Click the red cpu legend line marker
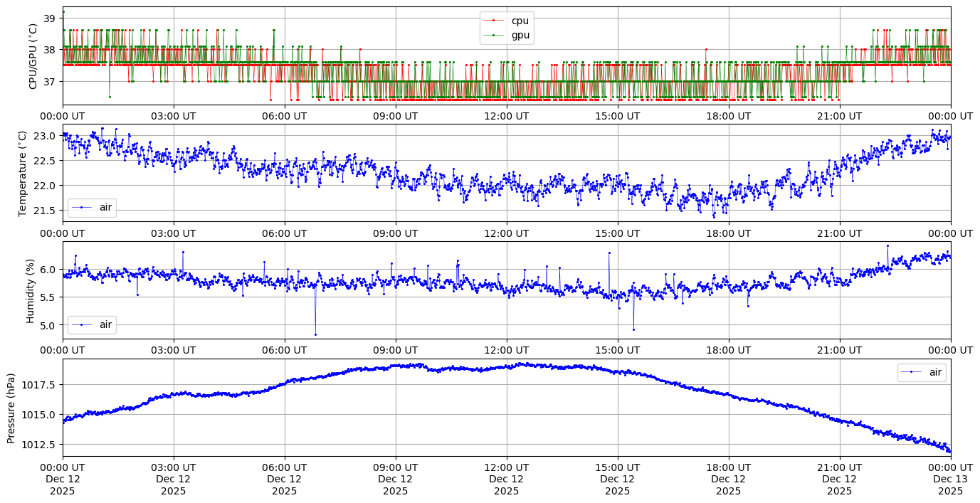980x503 pixels. pyautogui.click(x=494, y=21)
